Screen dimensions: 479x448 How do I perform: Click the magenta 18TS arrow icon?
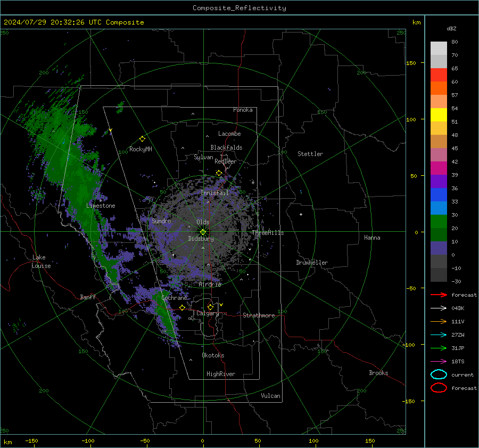tap(439, 362)
